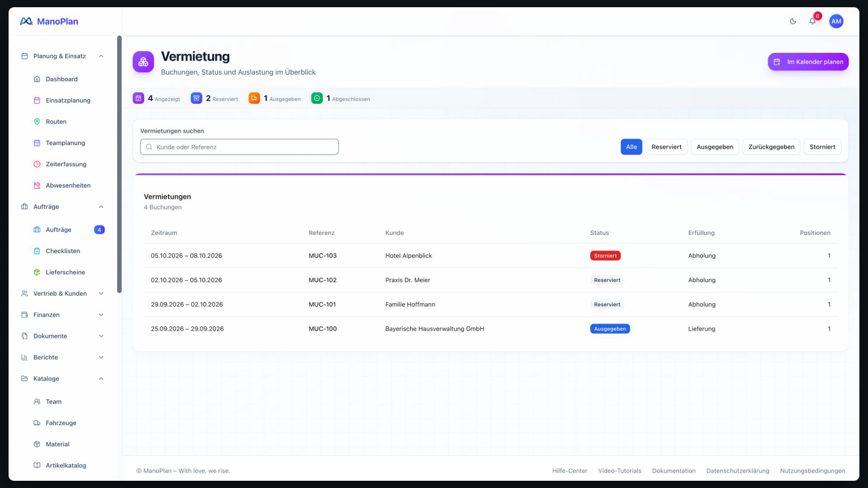Expand the Finanzen section
The image size is (868, 488).
click(62, 315)
